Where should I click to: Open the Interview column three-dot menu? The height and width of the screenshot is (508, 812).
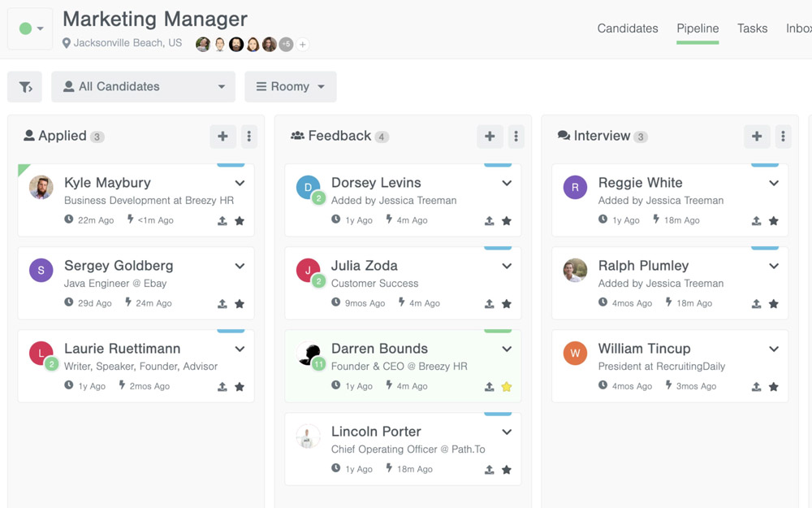(783, 137)
